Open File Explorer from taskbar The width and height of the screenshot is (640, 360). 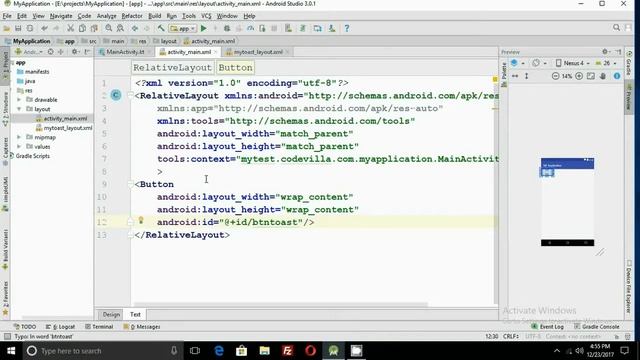[264, 351]
